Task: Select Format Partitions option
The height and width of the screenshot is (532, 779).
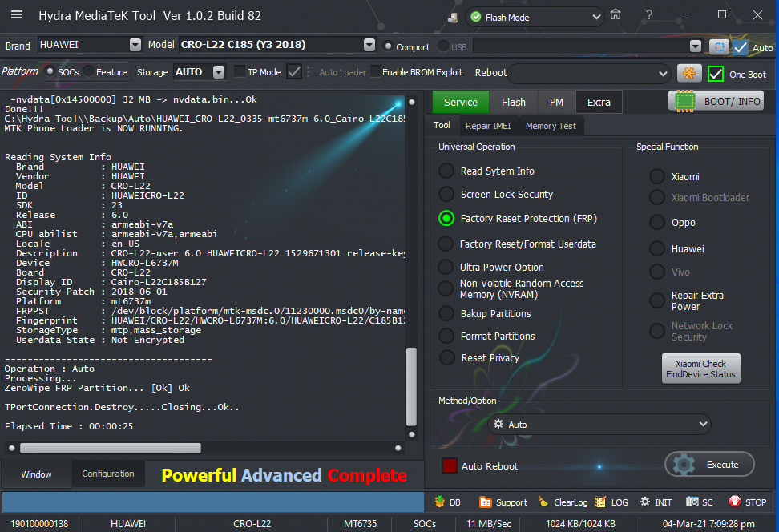Action: pos(446,336)
